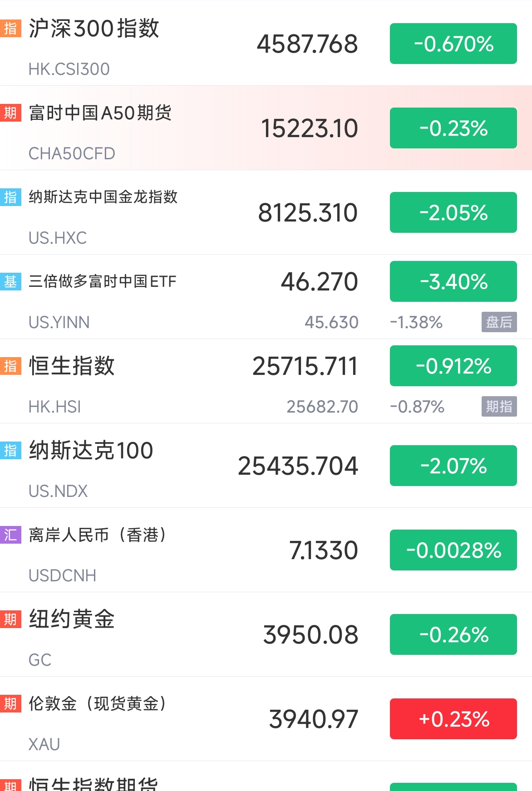Toggle the -2.07% box for 纳斯达克100

(x=453, y=466)
